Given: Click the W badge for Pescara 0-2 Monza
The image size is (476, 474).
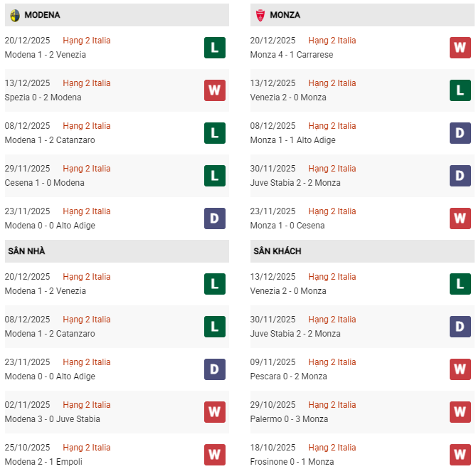Looking at the screenshot, I should [x=460, y=369].
